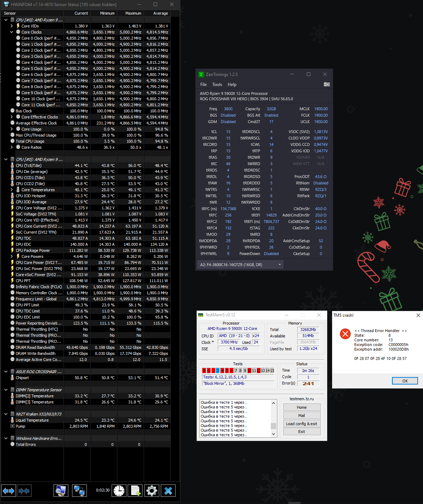This screenshot has width=423, height=504.
Task: Click the collapse columns inward arrows icon
Action: pyautogui.click(x=24, y=491)
